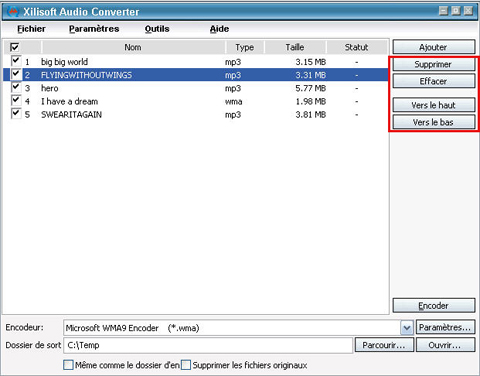
Task: Click the 3.15 MB size cell
Action: 311,62
